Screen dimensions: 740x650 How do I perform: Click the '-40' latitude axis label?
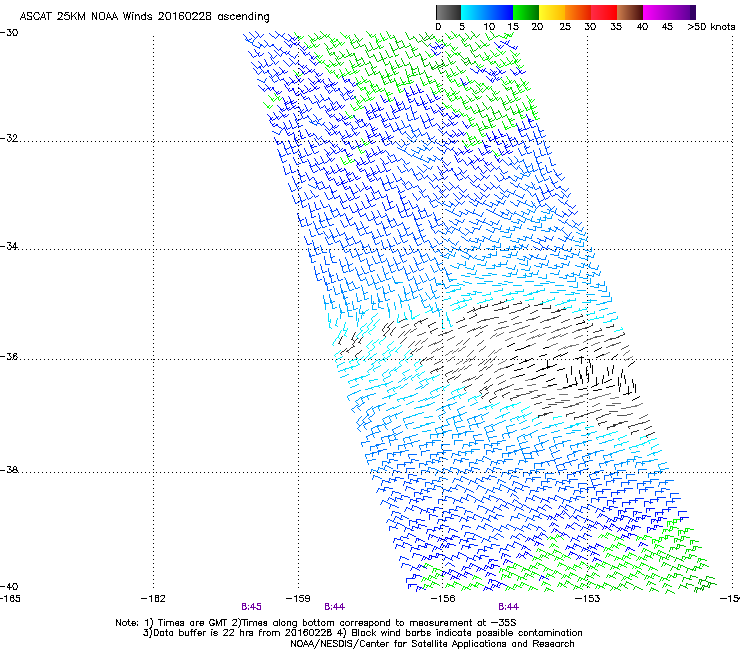point(9,586)
